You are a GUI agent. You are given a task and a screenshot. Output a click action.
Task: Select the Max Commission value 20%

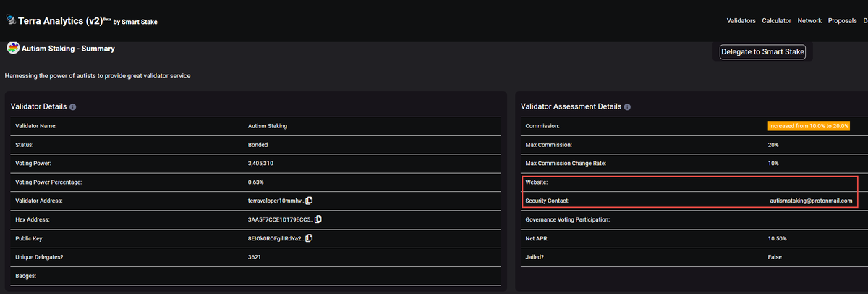point(773,145)
